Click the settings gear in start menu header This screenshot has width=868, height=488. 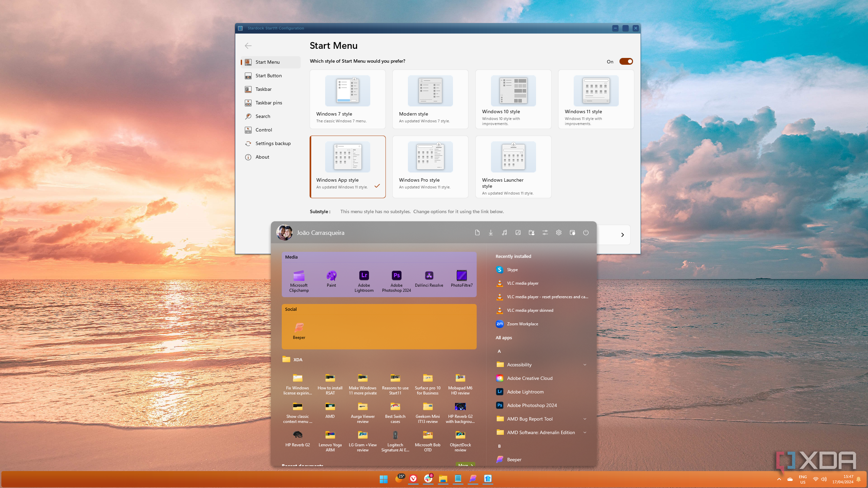558,232
